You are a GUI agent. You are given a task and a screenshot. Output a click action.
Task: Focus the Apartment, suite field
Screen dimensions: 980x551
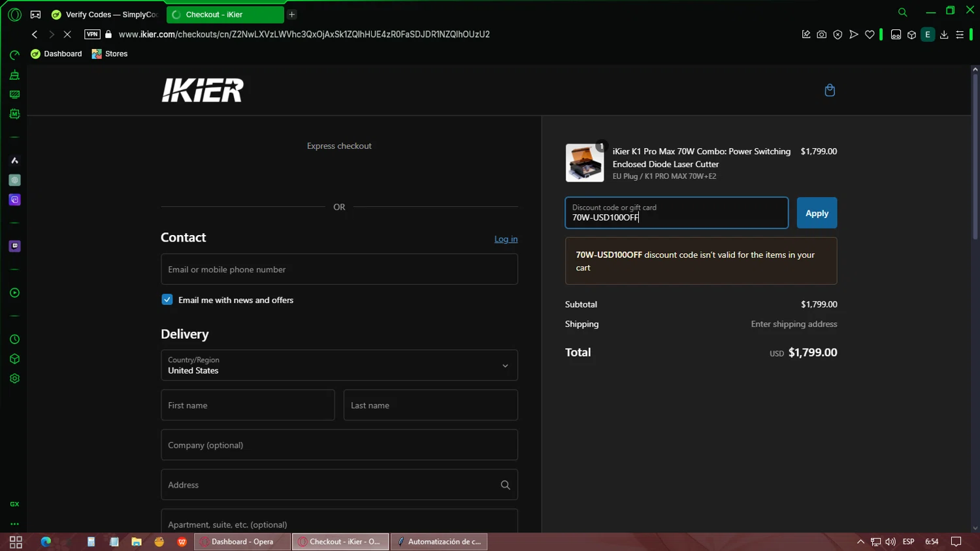pyautogui.click(x=339, y=521)
